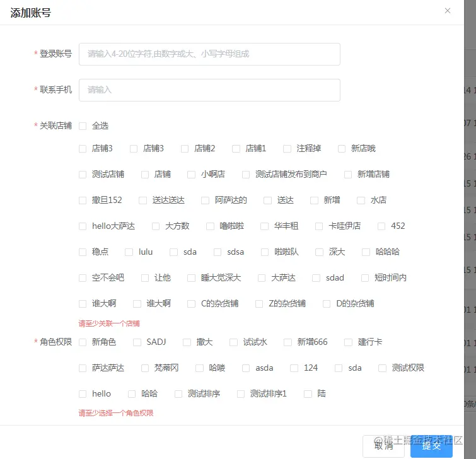Image resolution: width=476 pixels, height=459 pixels.
Task: Select the 店铺1 checkbox
Action: pyautogui.click(x=236, y=149)
